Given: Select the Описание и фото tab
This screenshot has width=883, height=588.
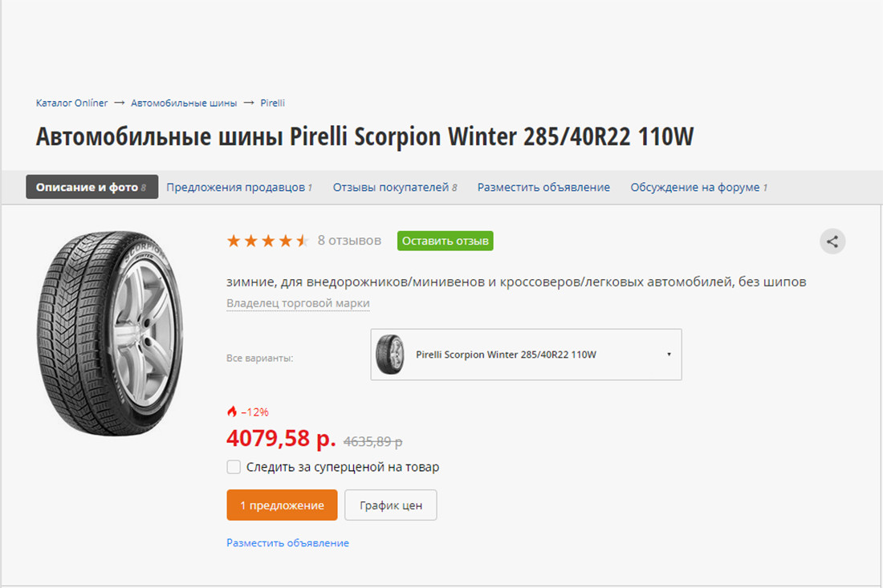Looking at the screenshot, I should pyautogui.click(x=92, y=187).
